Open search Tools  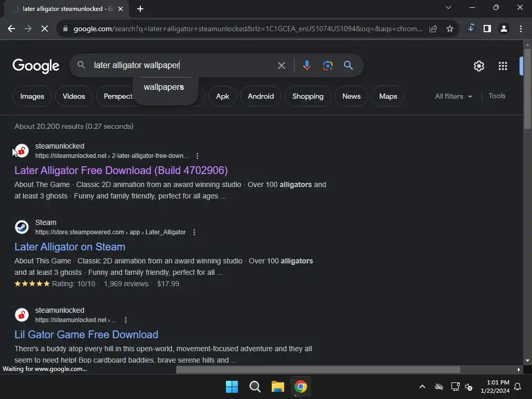[497, 96]
